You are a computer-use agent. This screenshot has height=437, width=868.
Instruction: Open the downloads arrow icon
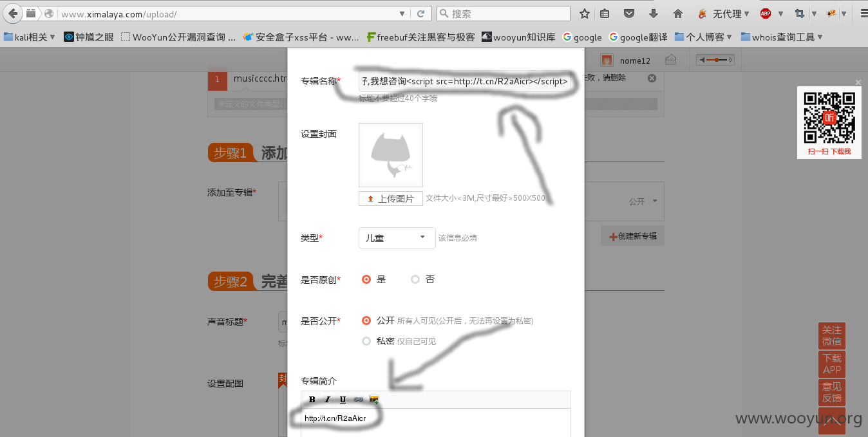pyautogui.click(x=654, y=14)
